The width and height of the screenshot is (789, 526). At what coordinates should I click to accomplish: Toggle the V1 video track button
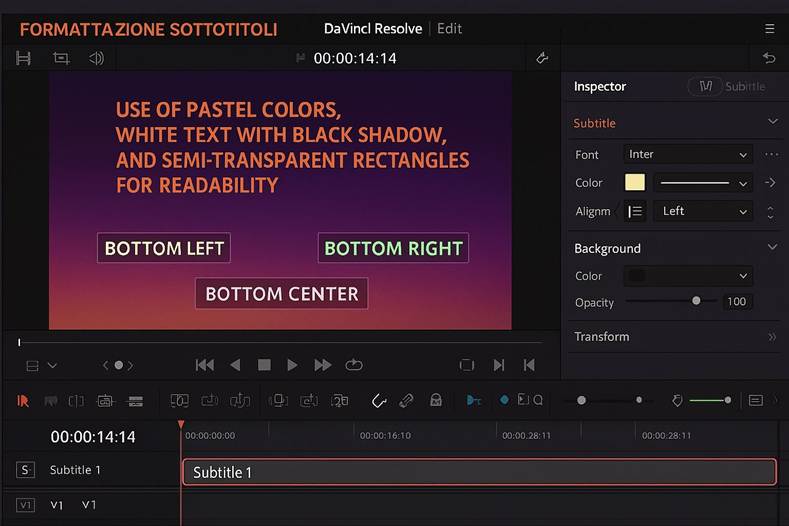click(25, 505)
